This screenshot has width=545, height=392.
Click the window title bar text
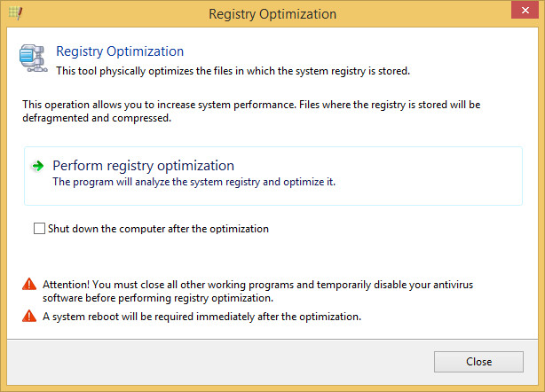click(x=272, y=14)
